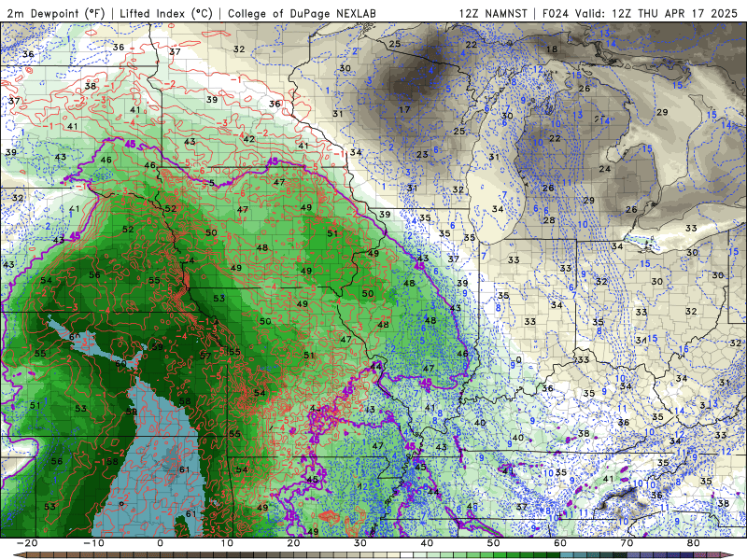747x560 pixels.
Task: Click the "28" dewpoint value in Michigan
Action: (x=549, y=220)
